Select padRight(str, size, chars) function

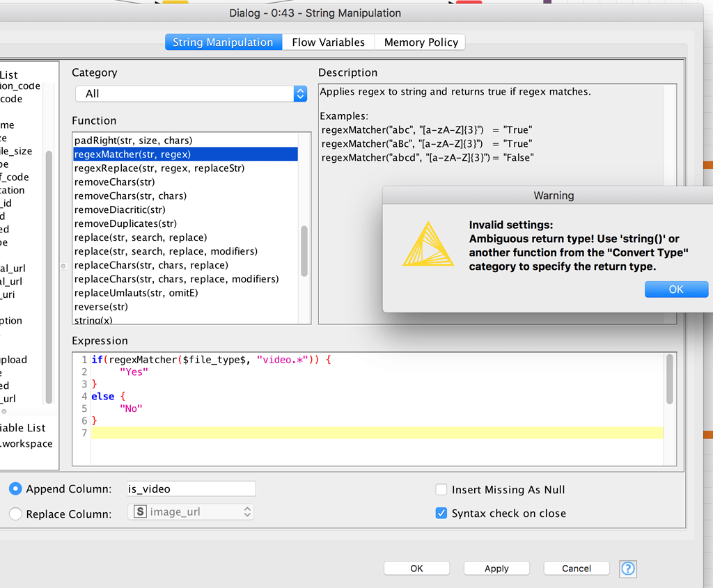(x=185, y=141)
